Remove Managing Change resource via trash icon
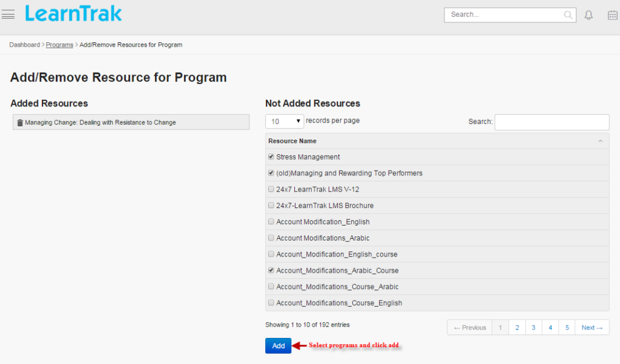620x364 pixels. [x=20, y=123]
